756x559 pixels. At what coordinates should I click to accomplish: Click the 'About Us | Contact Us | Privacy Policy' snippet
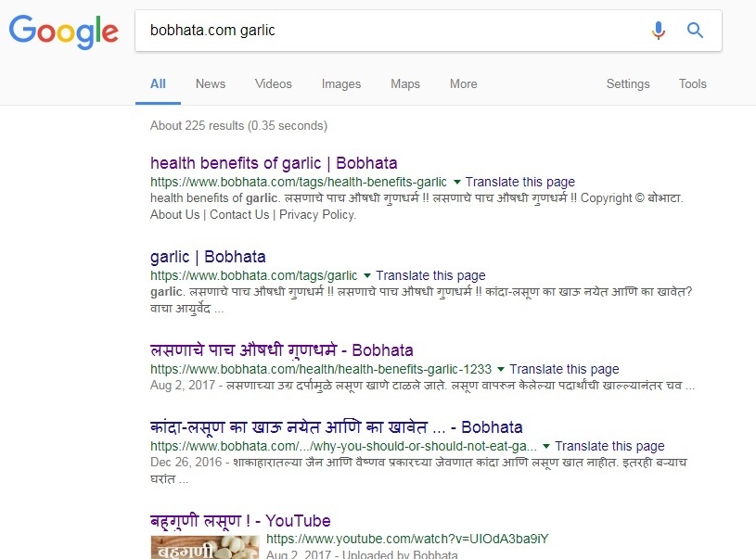253,214
